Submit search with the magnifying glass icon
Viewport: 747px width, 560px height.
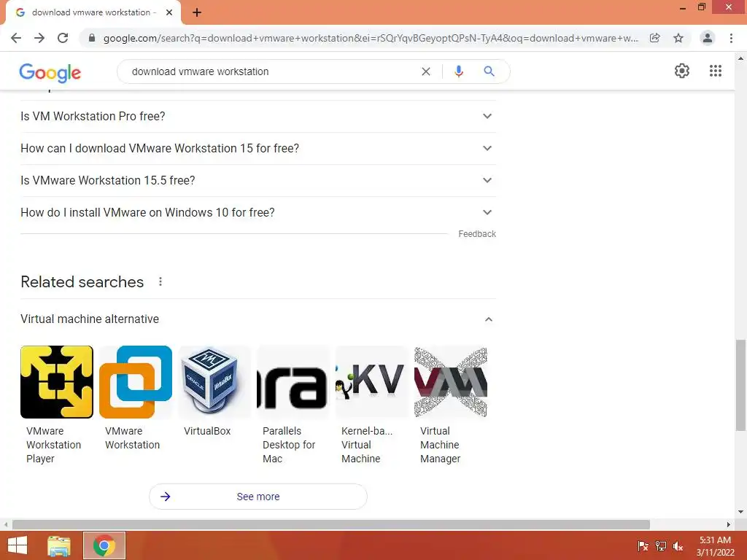(x=489, y=71)
